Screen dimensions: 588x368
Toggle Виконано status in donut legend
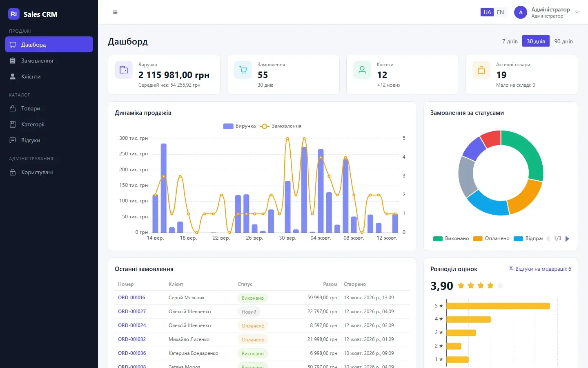[x=451, y=238]
